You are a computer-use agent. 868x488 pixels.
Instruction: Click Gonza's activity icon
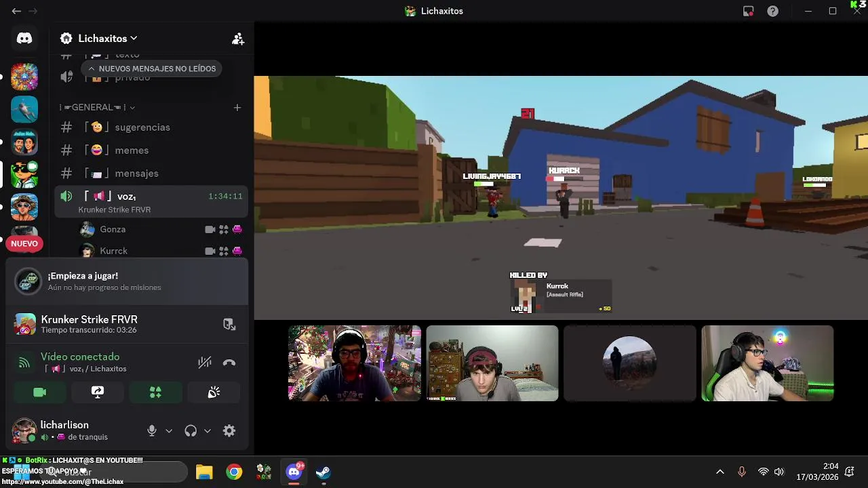click(x=224, y=230)
